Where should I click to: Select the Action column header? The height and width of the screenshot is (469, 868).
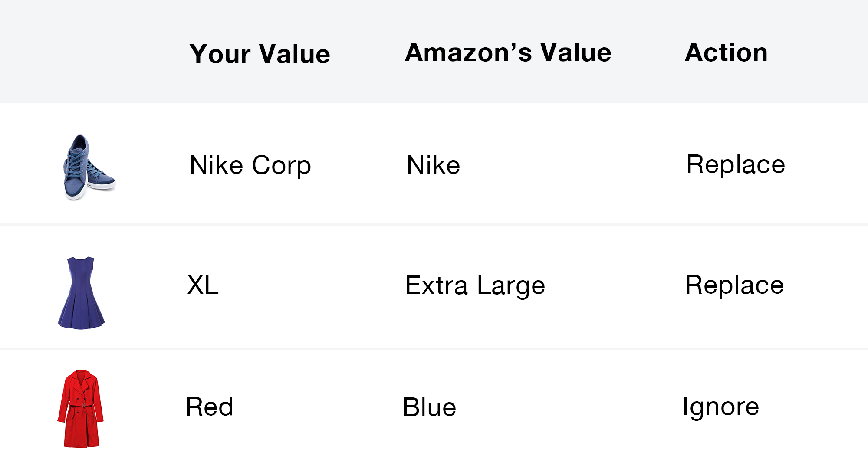point(727,52)
